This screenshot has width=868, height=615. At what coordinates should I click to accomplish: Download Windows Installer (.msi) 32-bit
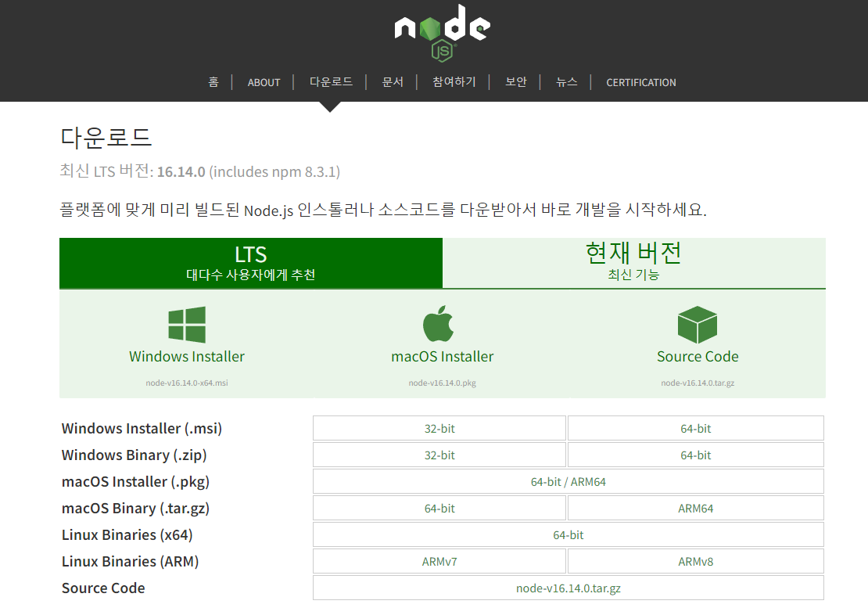pos(439,428)
